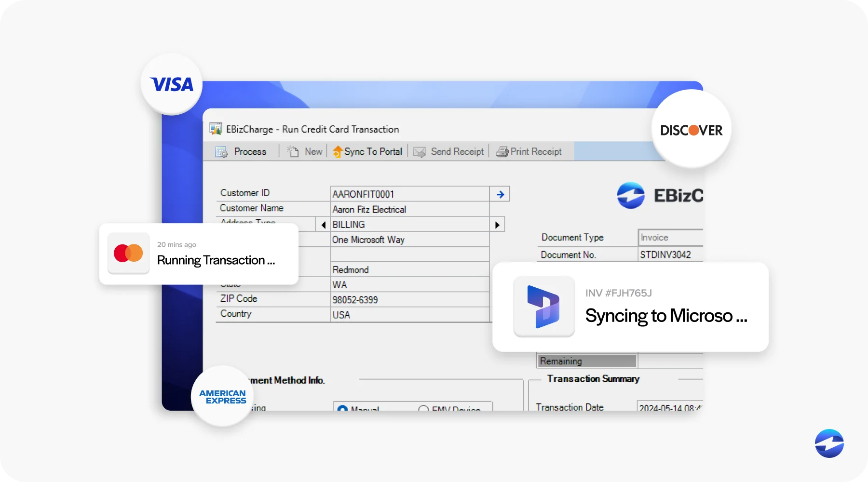868x482 pixels.
Task: Open the Document Type Invoice dropdown
Action: [x=671, y=238]
